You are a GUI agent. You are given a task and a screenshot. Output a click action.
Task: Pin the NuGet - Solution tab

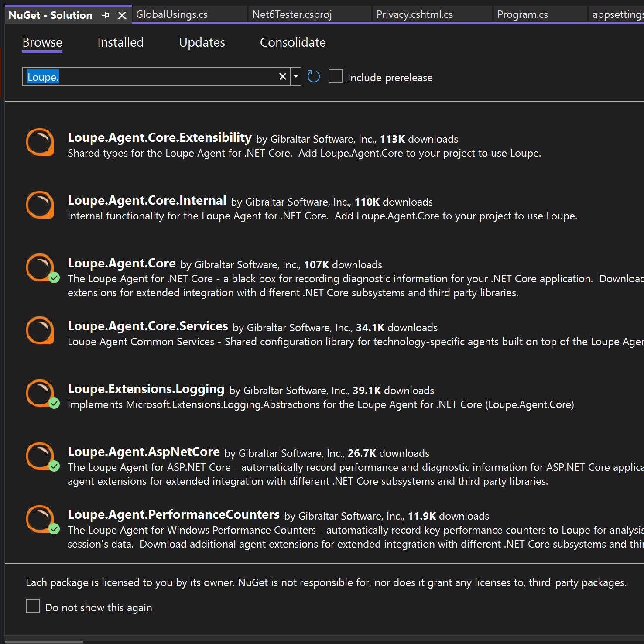pos(106,15)
